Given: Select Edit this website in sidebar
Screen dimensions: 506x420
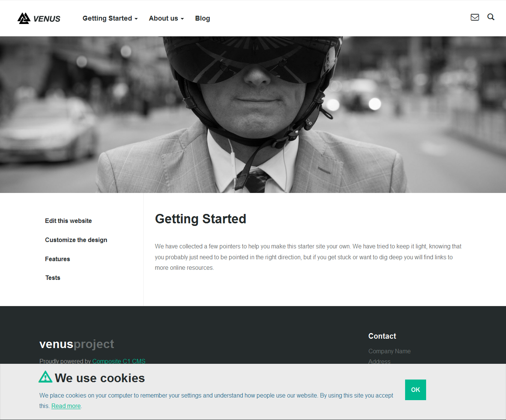Looking at the screenshot, I should click(68, 221).
